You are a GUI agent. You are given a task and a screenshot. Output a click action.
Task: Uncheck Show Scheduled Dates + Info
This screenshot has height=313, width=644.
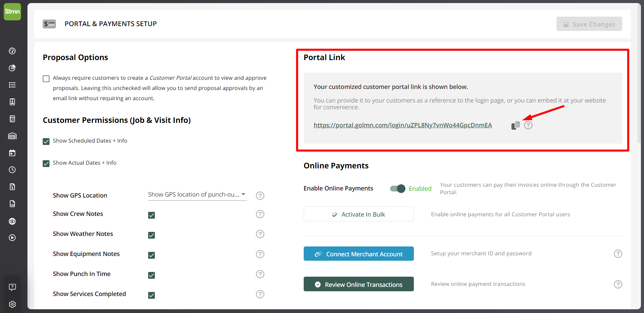coord(46,142)
